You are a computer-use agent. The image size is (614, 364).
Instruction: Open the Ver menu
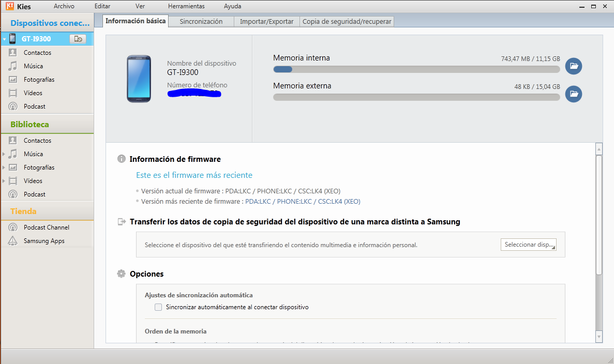pos(140,6)
